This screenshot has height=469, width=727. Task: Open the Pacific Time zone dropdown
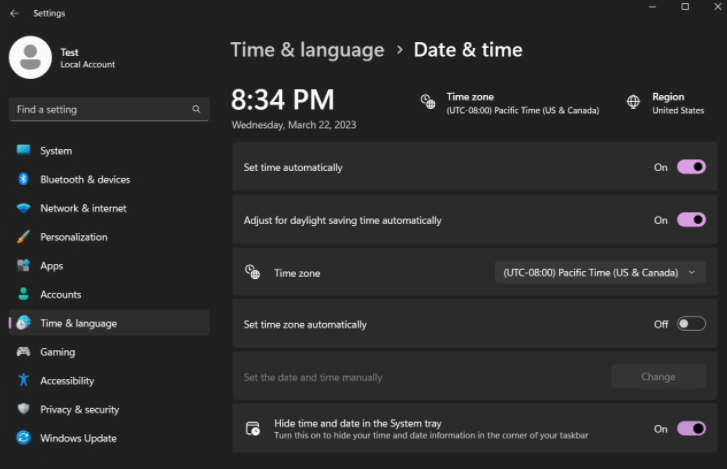[600, 273]
